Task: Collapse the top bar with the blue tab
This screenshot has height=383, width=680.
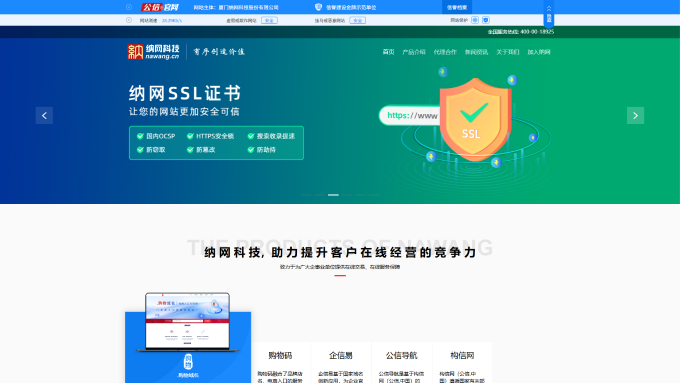Action: click(549, 14)
